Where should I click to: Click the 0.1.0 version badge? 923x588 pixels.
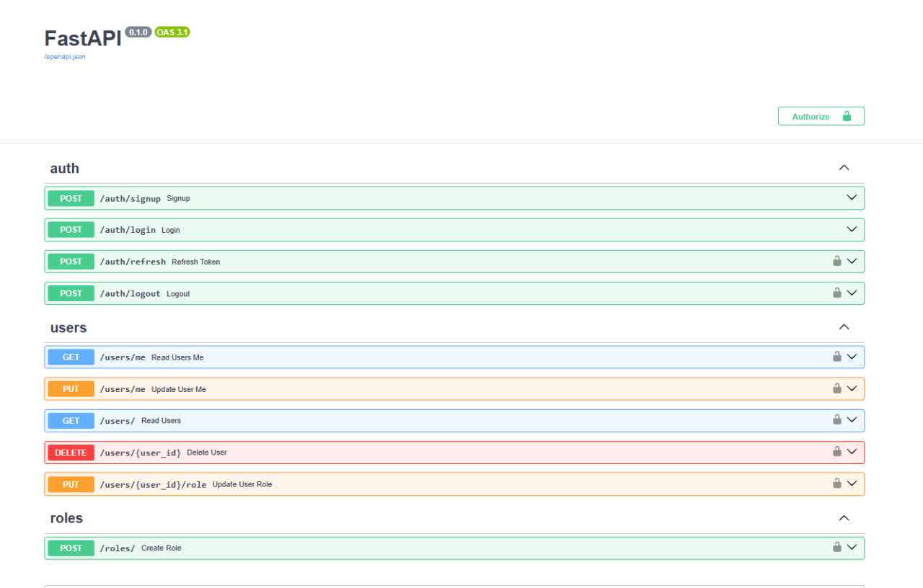pos(138,32)
